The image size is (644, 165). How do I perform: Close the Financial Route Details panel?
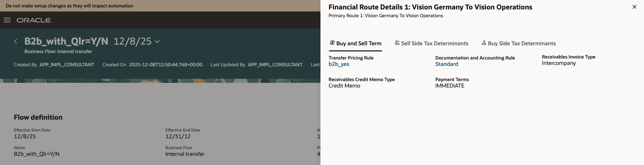(x=634, y=7)
